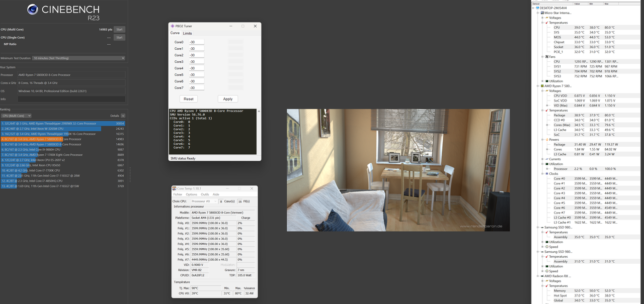
Task: Click the DESKTOP-2MJ54V4 computer icon
Action: (538, 8)
